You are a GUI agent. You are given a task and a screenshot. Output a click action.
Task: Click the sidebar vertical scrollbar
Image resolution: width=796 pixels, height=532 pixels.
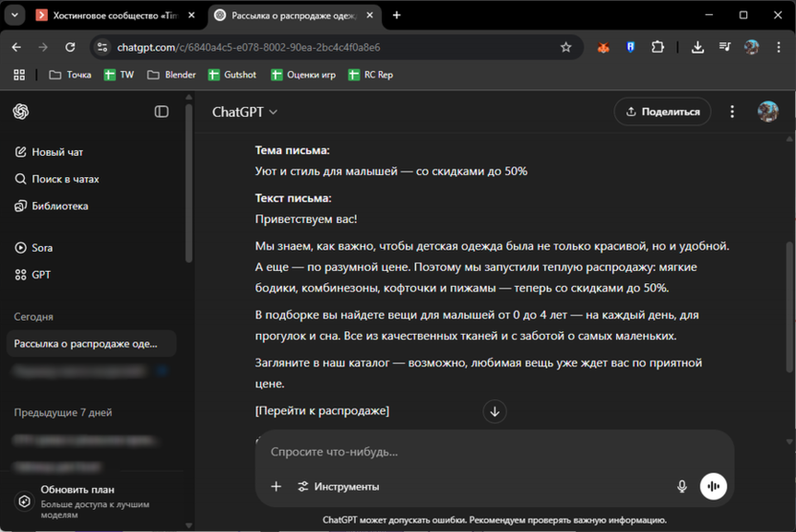click(188, 183)
